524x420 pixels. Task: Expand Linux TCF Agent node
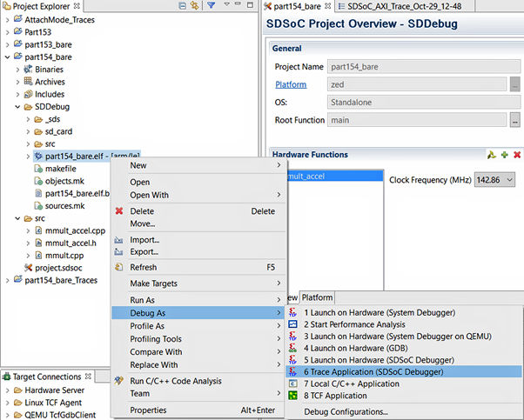[7, 403]
